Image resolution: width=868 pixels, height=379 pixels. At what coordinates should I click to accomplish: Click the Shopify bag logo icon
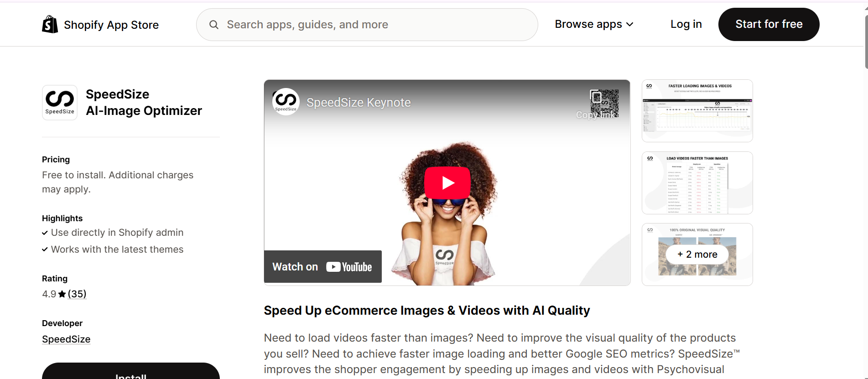[x=50, y=24]
